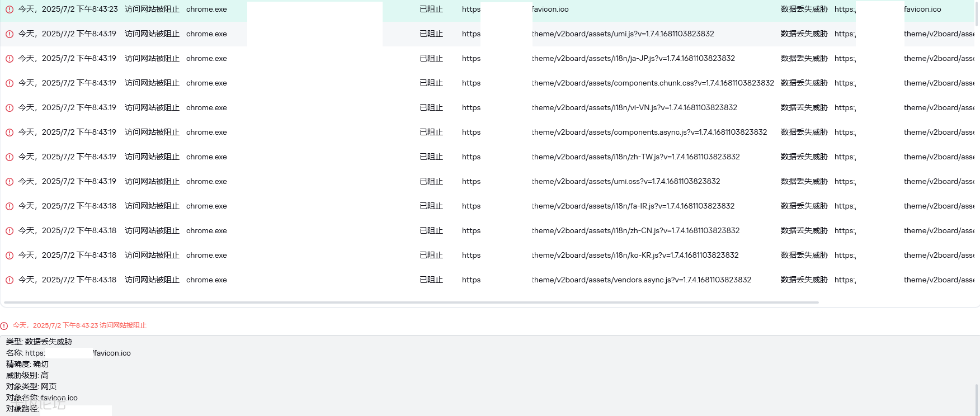
Task: Select the alert icon on the fa-IR.js row
Action: coord(10,206)
